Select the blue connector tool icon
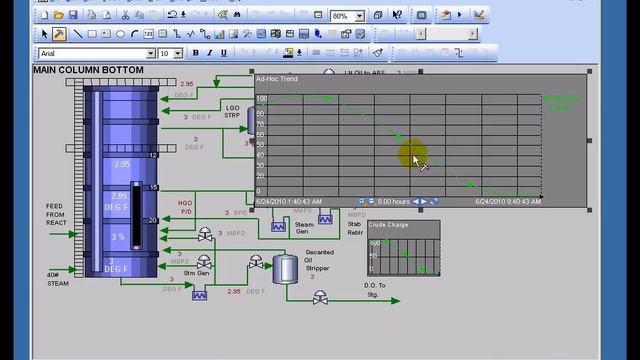Image resolution: width=640 pixels, height=360 pixels. coord(318,34)
